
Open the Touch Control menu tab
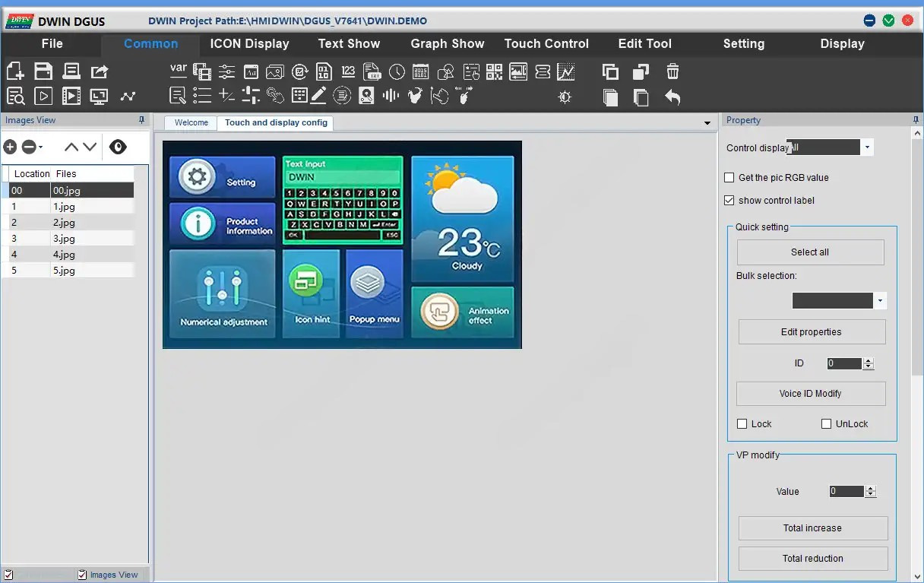[546, 44]
